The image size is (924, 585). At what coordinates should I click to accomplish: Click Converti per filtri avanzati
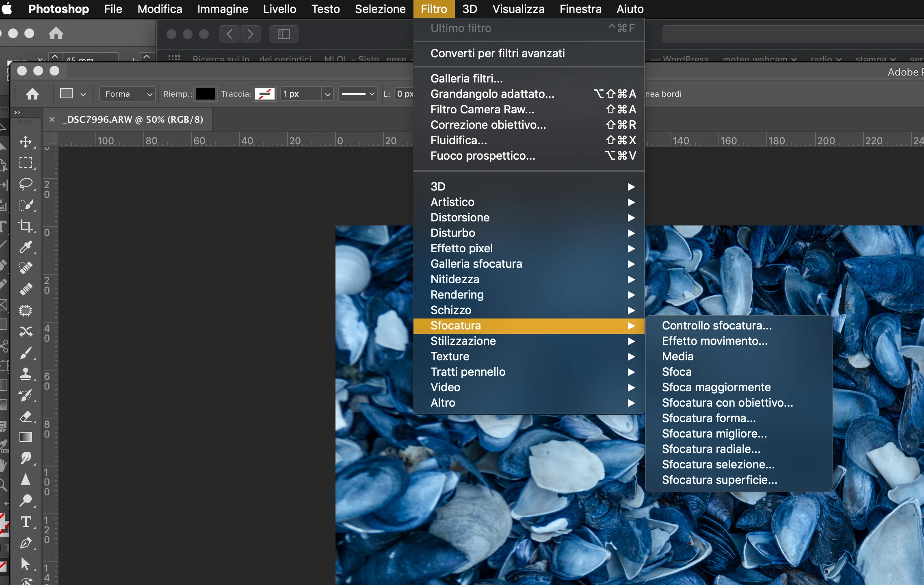pyautogui.click(x=498, y=54)
